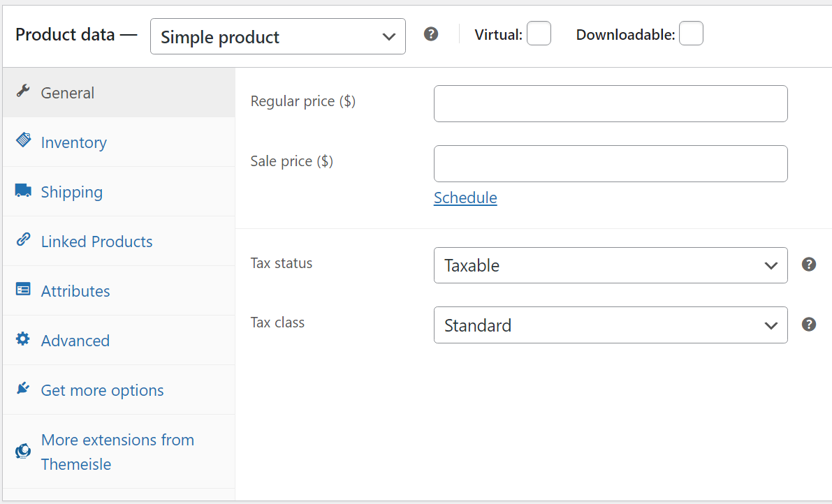Click the Schedule link under Sale price
Viewport: 832px width, 504px height.
(x=465, y=198)
